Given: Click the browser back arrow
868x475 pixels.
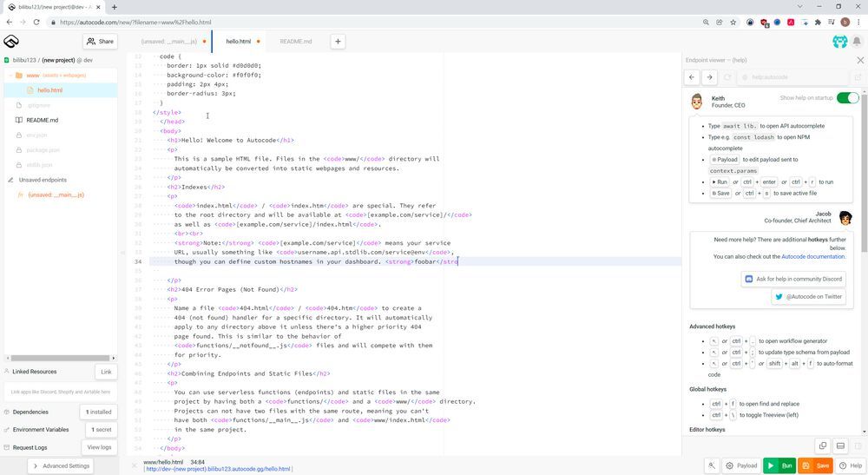Looking at the screenshot, I should click(x=10, y=23).
